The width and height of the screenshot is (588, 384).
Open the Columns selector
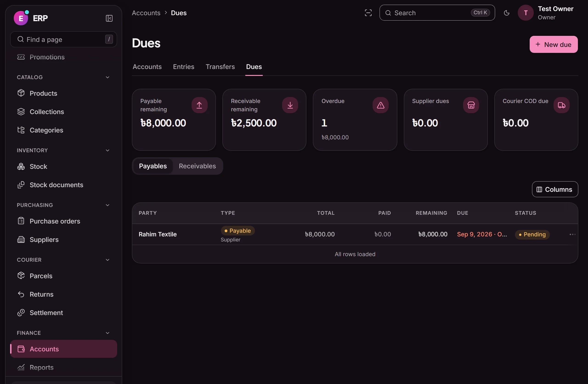555,189
